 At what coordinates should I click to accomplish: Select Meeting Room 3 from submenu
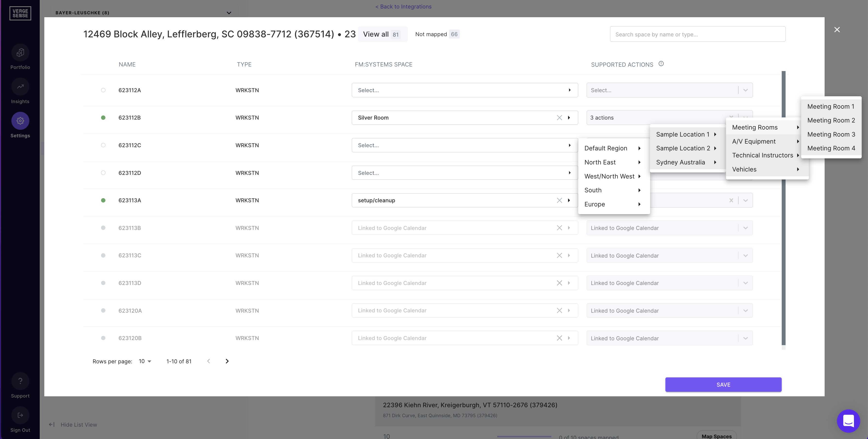(x=831, y=134)
